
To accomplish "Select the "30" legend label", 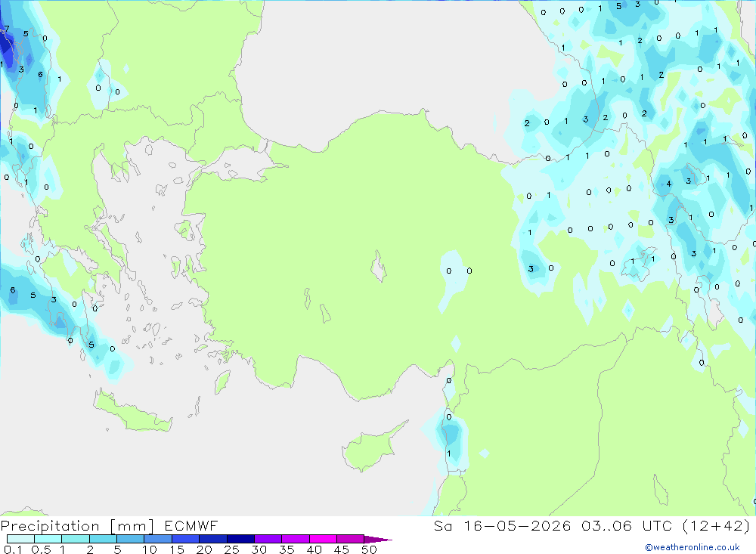I will coord(259,549).
